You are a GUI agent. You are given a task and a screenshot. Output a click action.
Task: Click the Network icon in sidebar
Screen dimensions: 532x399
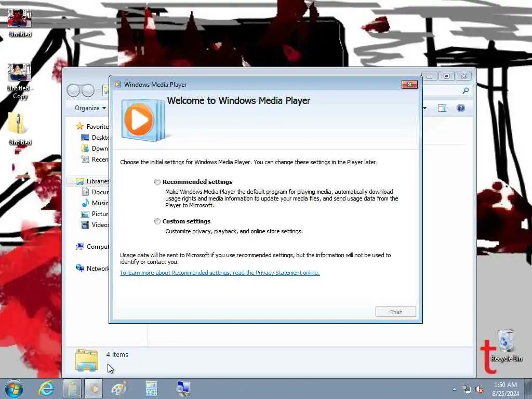(x=79, y=268)
